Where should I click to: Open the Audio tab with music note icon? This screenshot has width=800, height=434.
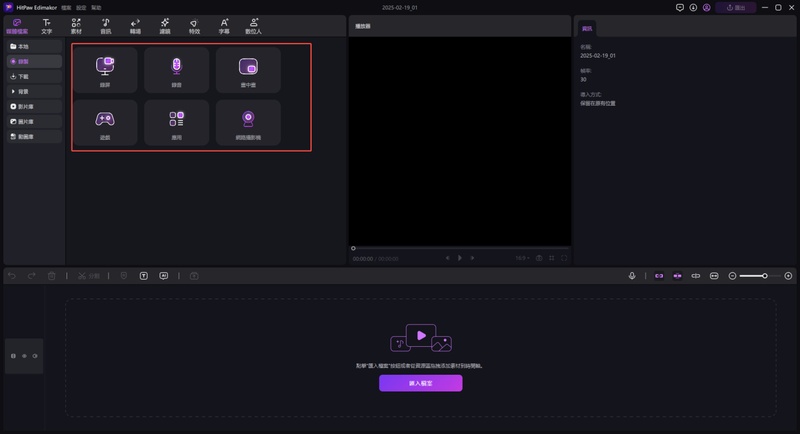106,26
